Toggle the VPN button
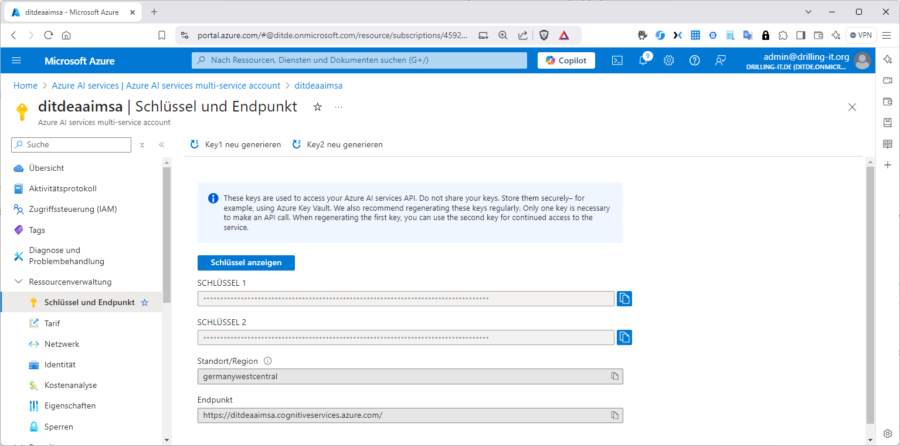Image resolution: width=900 pixels, height=446 pixels. click(861, 35)
